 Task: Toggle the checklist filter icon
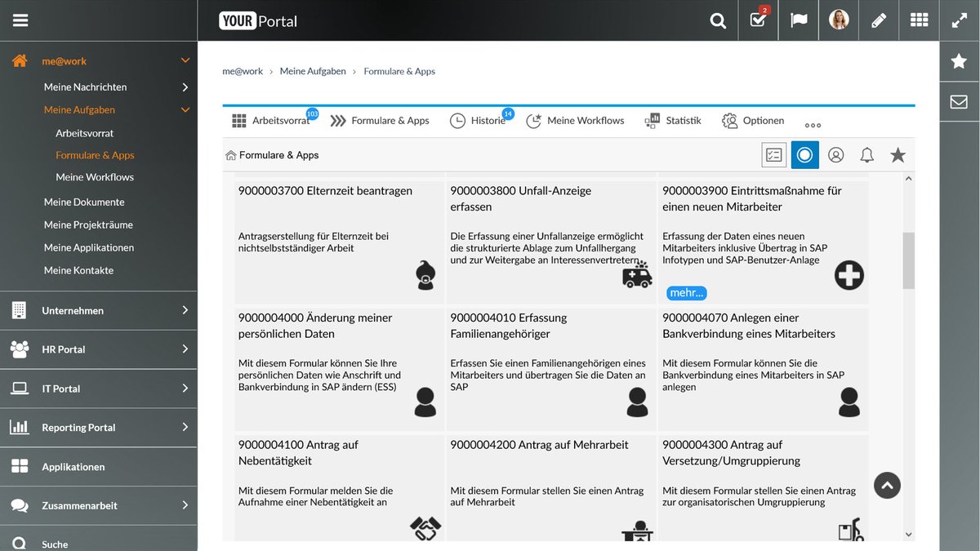click(773, 154)
